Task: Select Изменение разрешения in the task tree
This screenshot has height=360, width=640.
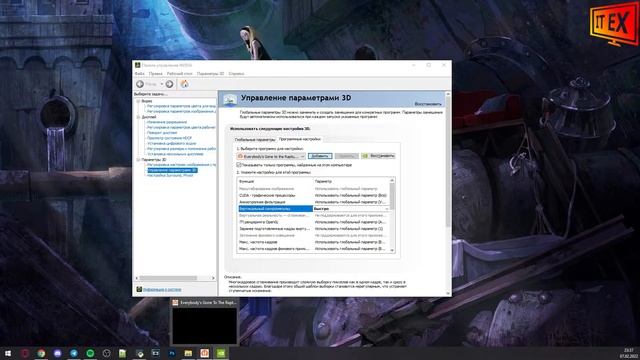Action: [167, 122]
